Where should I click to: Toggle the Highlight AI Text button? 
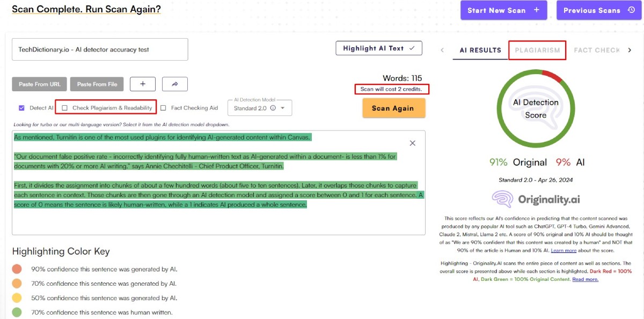tap(379, 48)
